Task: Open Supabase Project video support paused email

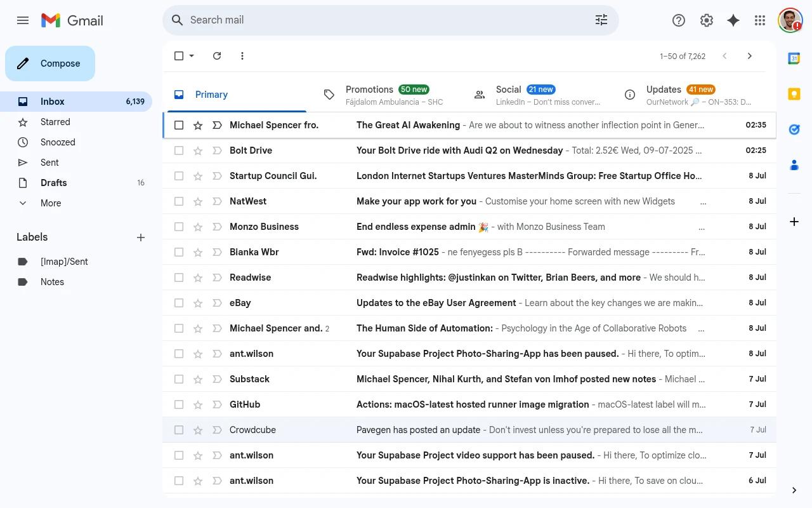Action: point(469,455)
